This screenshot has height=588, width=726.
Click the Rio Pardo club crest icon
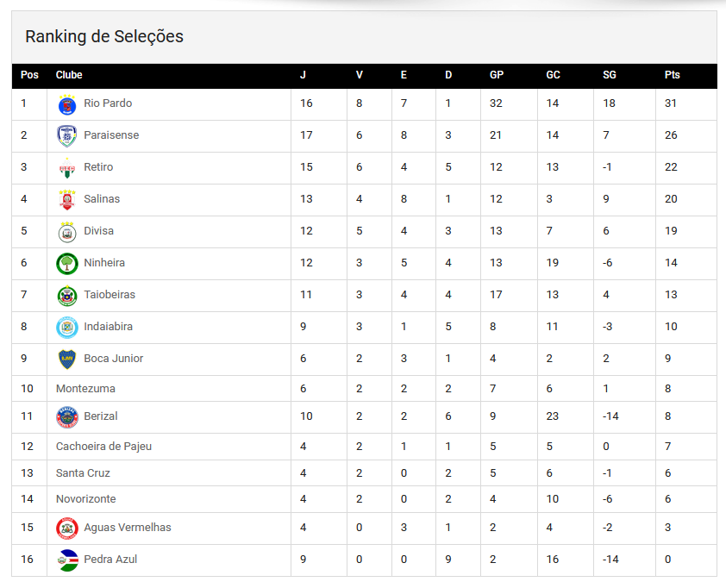point(66,104)
